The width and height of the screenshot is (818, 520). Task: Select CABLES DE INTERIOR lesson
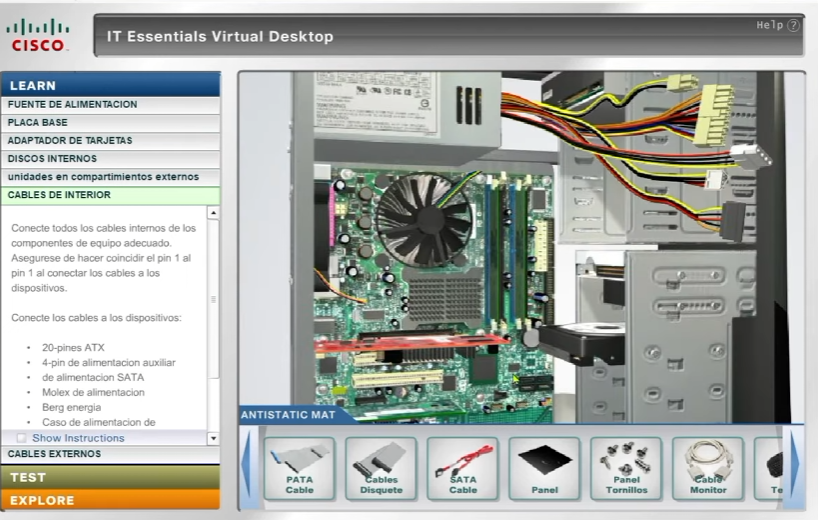pos(111,196)
